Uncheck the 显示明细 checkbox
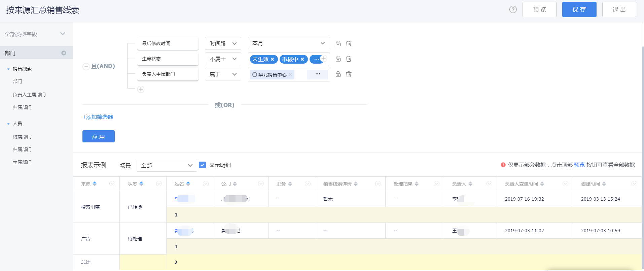Screen dimensions: 644x271 [x=202, y=165]
